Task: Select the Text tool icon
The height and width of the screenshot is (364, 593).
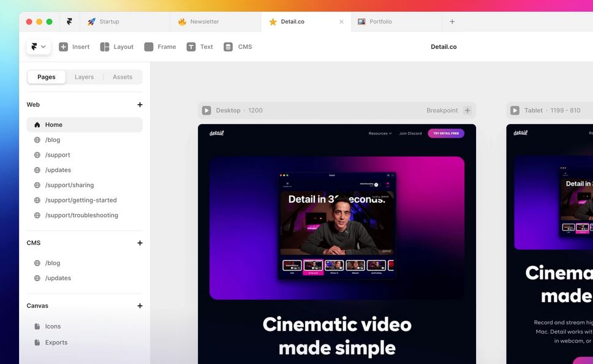Action: click(x=191, y=47)
